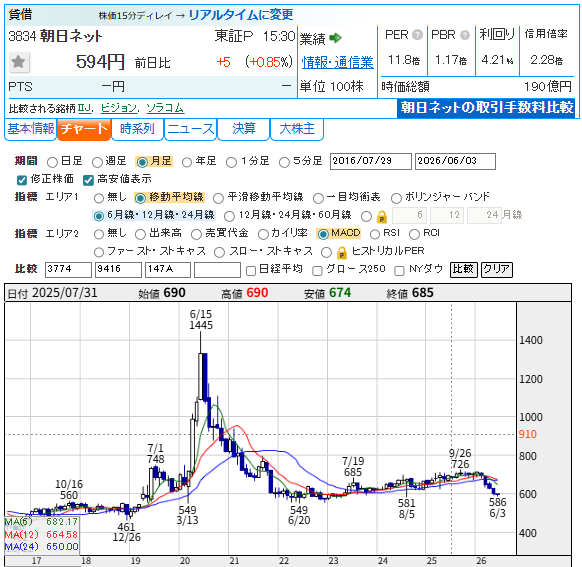Click the PBR help question icon
The height and width of the screenshot is (567, 582).
coord(465,35)
